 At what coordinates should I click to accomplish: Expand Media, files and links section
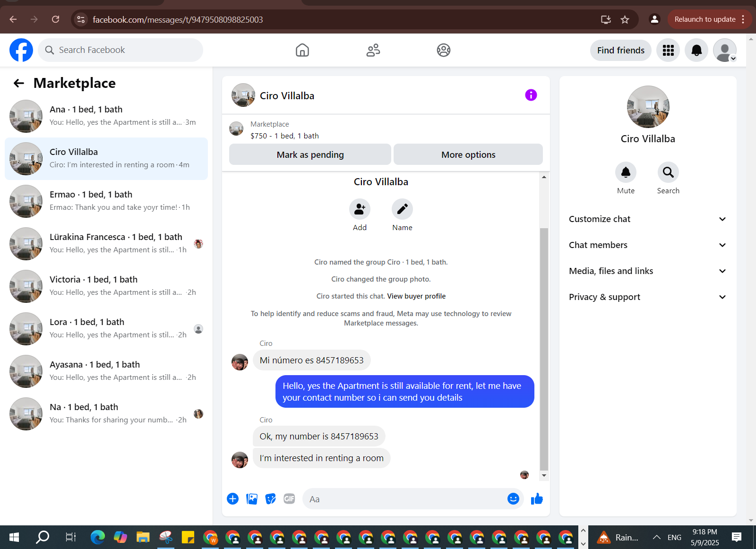[648, 271]
